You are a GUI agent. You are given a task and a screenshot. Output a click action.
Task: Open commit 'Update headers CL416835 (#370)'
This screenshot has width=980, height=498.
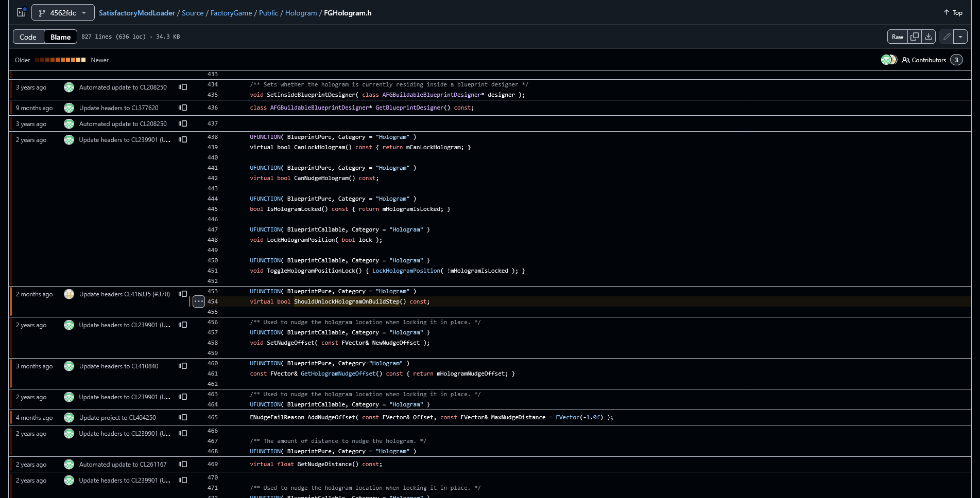coord(124,294)
